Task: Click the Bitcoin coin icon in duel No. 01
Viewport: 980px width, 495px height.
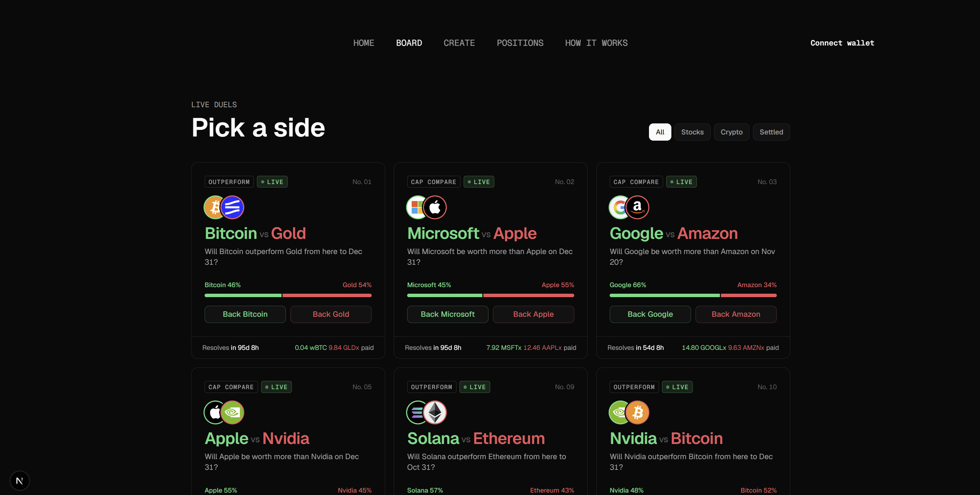Action: tap(215, 208)
